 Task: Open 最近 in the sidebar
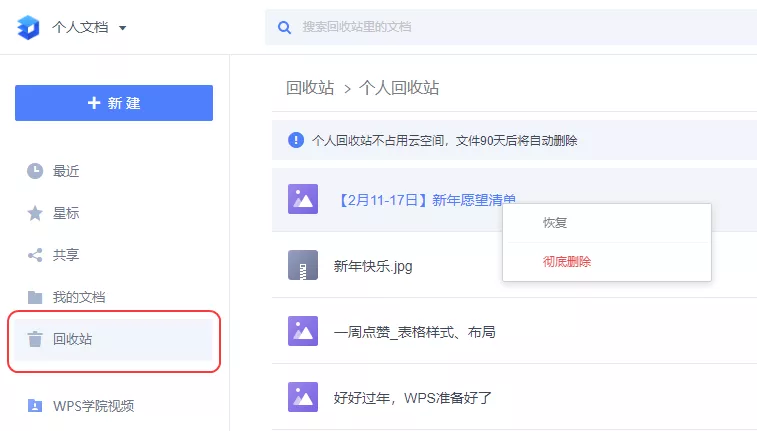pyautogui.click(x=66, y=171)
